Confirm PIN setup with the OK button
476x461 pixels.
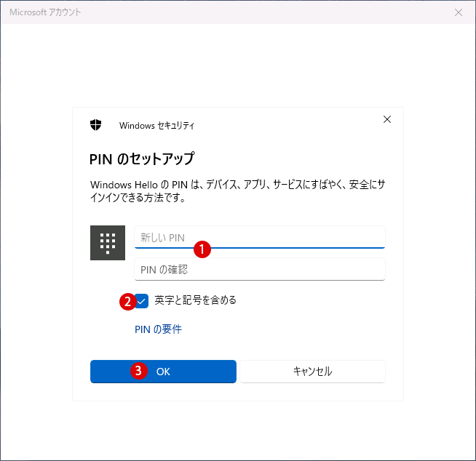coord(163,372)
